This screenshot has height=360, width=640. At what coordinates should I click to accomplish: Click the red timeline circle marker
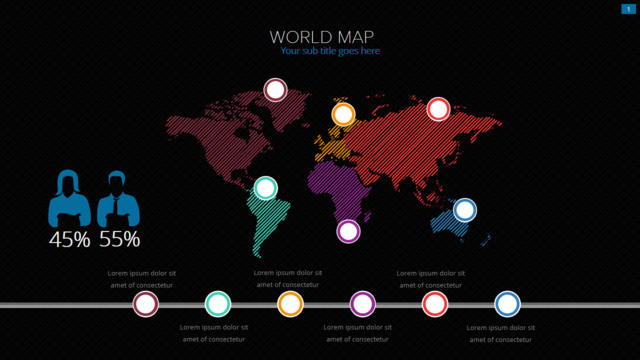point(435,304)
